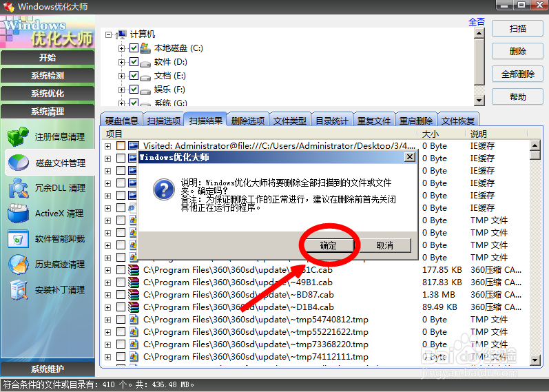This screenshot has width=549, height=392.
Task: Check the ~tmp54740812.tmp file checkbox
Action: tap(121, 320)
